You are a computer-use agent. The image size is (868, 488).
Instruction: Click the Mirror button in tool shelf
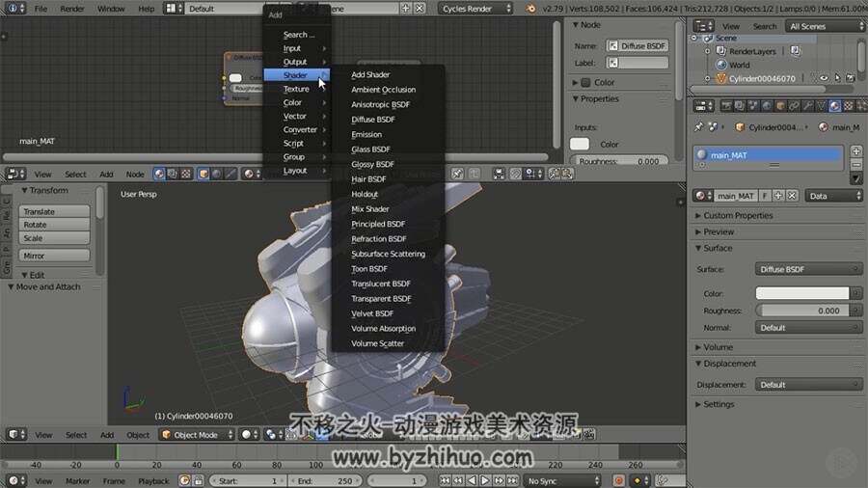point(54,256)
